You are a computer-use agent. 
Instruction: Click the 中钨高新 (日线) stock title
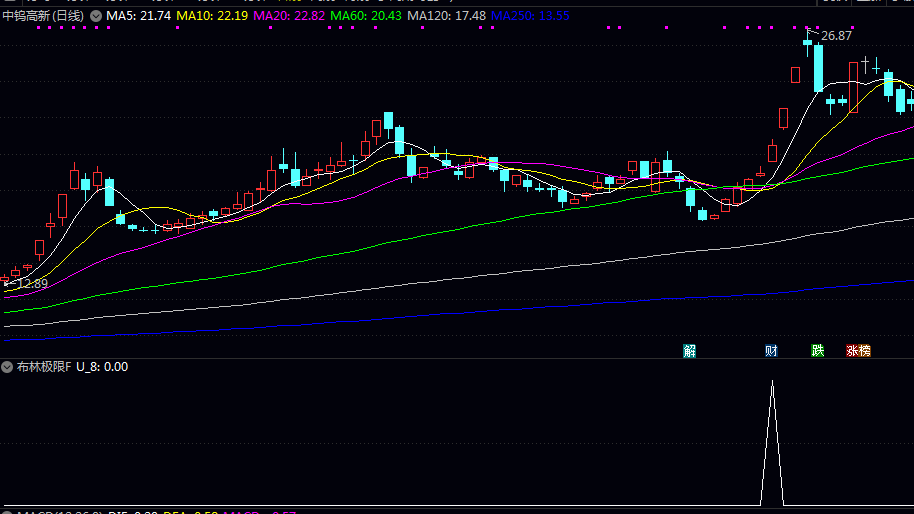44,16
